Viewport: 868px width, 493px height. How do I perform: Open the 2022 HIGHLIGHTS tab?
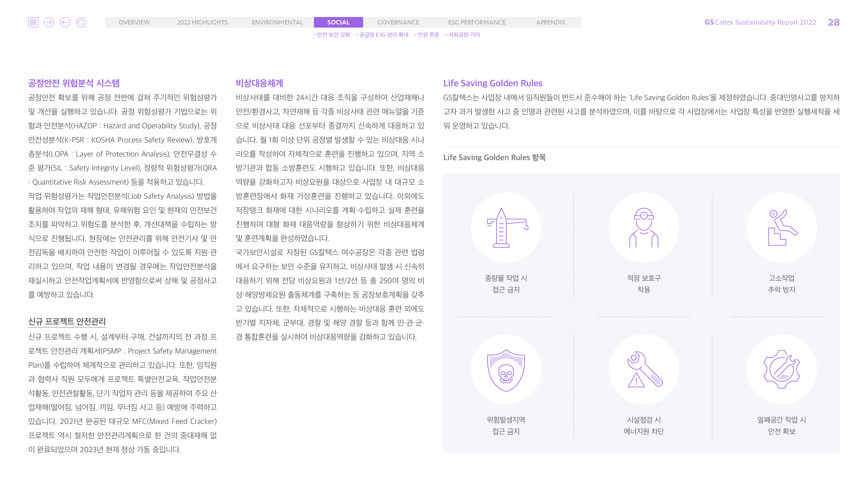click(x=202, y=22)
